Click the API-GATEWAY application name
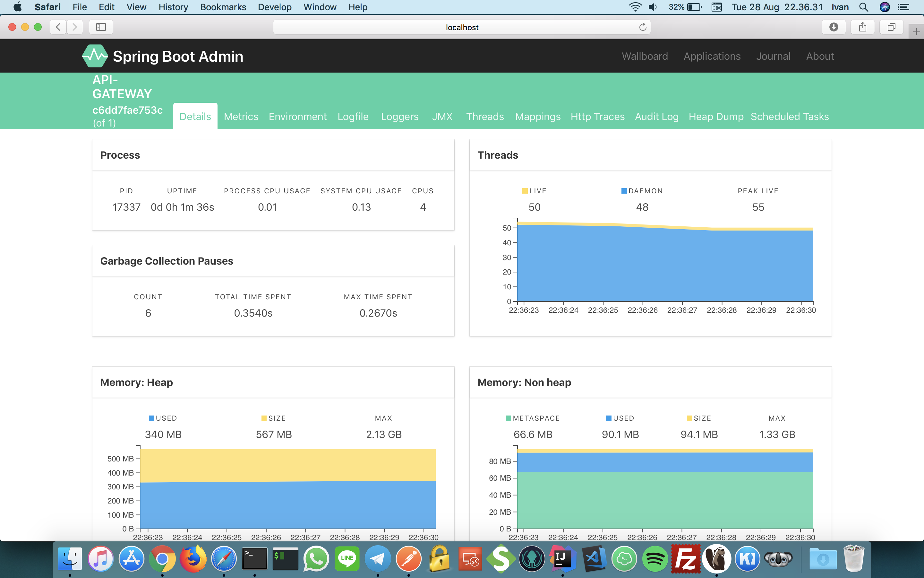Screen dimensions: 924x578 [122, 87]
